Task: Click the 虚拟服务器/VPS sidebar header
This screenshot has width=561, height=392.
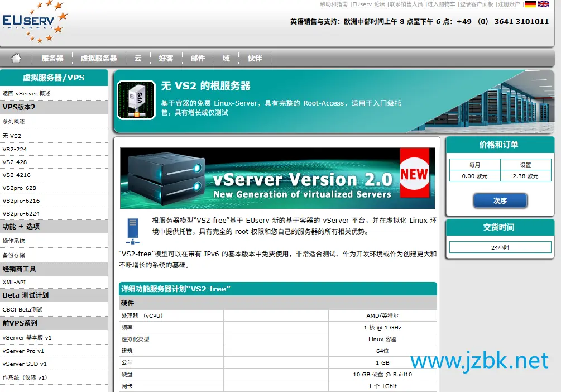Action: 54,78
